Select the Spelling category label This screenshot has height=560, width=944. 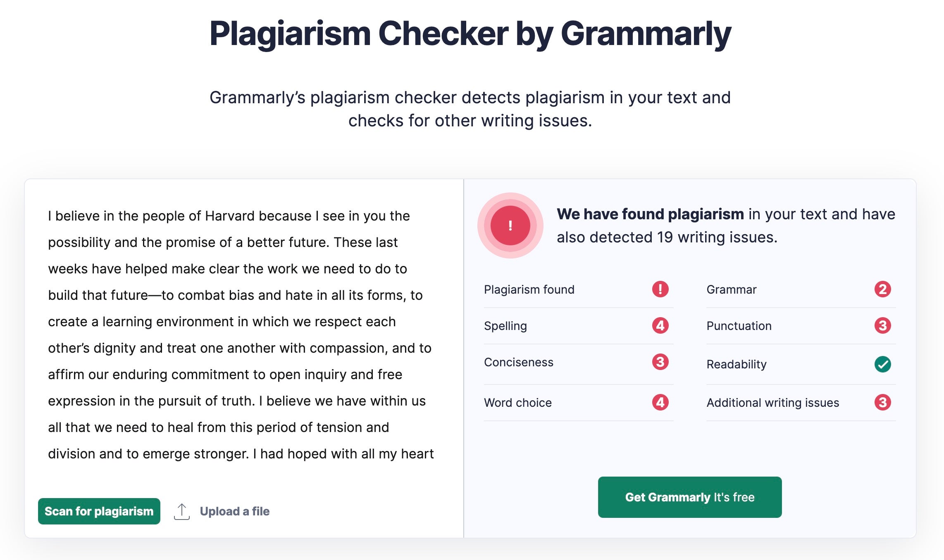tap(505, 326)
